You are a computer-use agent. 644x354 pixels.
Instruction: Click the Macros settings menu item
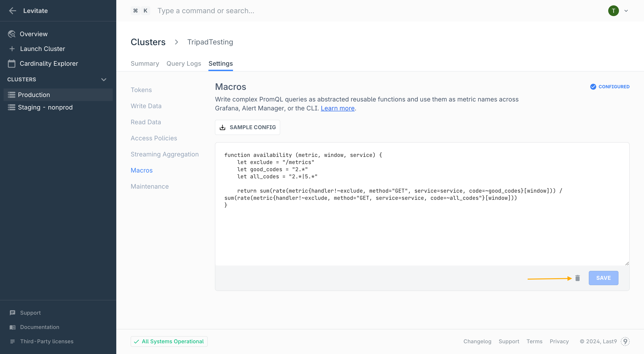(x=141, y=171)
